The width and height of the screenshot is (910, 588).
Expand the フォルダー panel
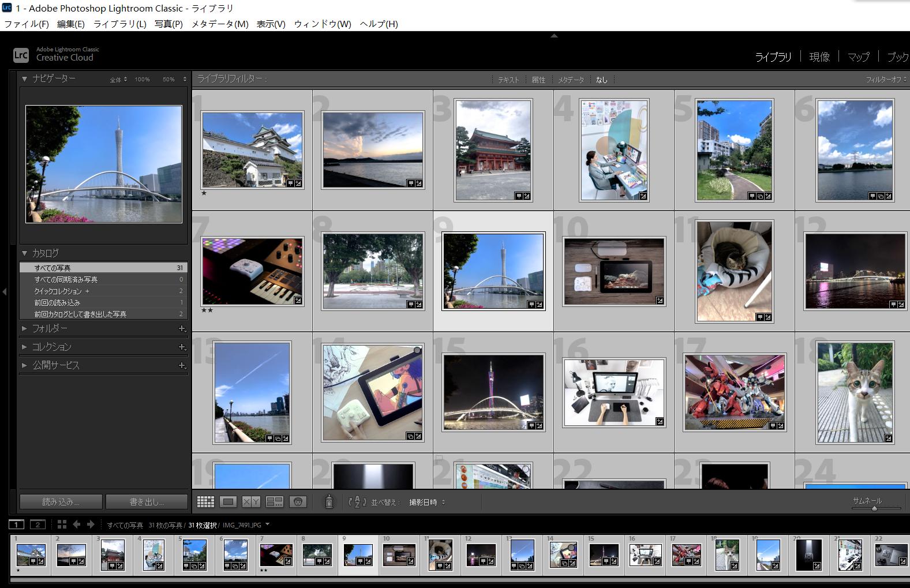[x=24, y=328]
